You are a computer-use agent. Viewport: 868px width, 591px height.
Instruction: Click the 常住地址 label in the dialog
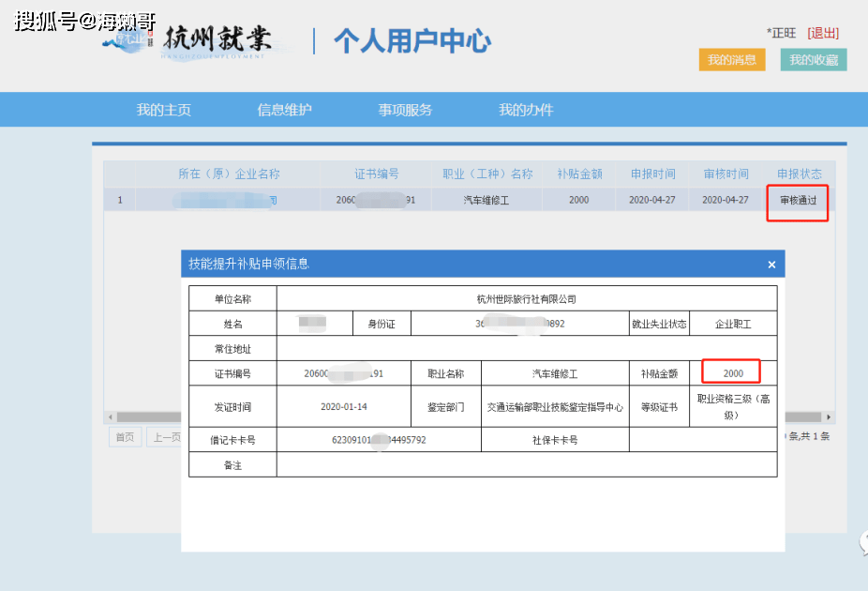click(232, 349)
